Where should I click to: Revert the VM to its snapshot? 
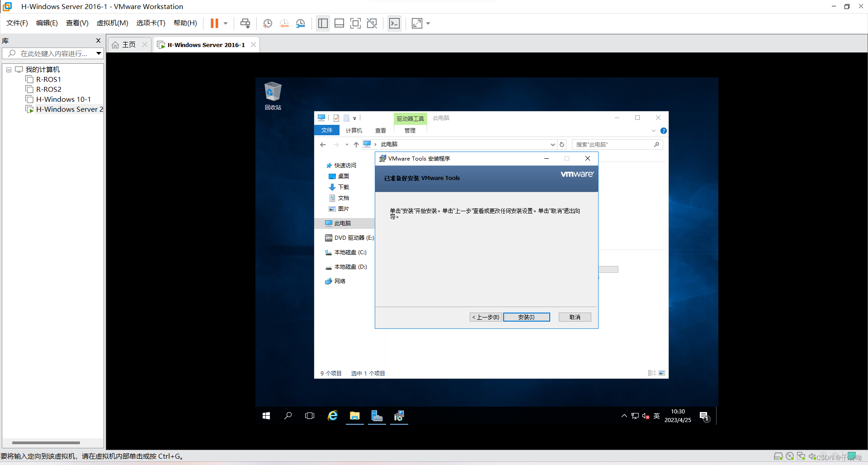click(284, 23)
